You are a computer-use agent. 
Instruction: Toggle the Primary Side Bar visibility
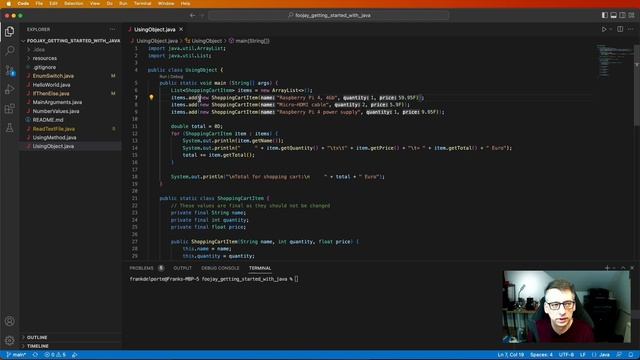point(604,15)
